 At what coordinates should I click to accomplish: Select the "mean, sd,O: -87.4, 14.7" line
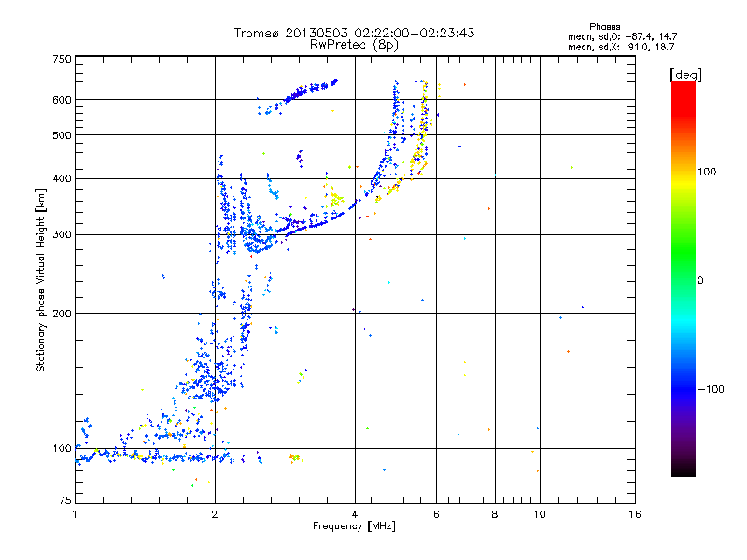[x=622, y=36]
